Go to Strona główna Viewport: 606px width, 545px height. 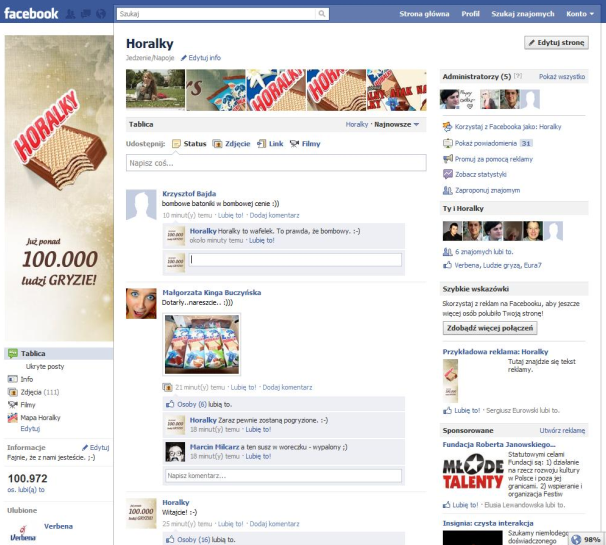[424, 14]
